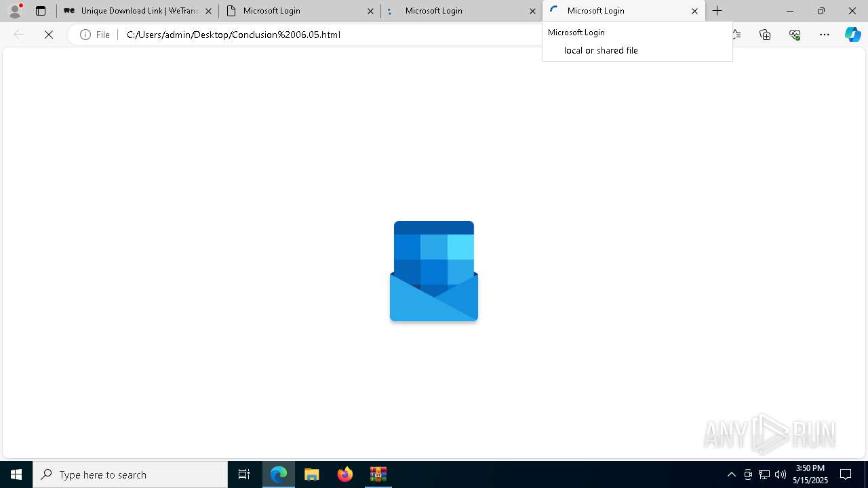Open the Copilot sidebar icon
Image resolution: width=868 pixels, height=488 pixels.
click(852, 35)
